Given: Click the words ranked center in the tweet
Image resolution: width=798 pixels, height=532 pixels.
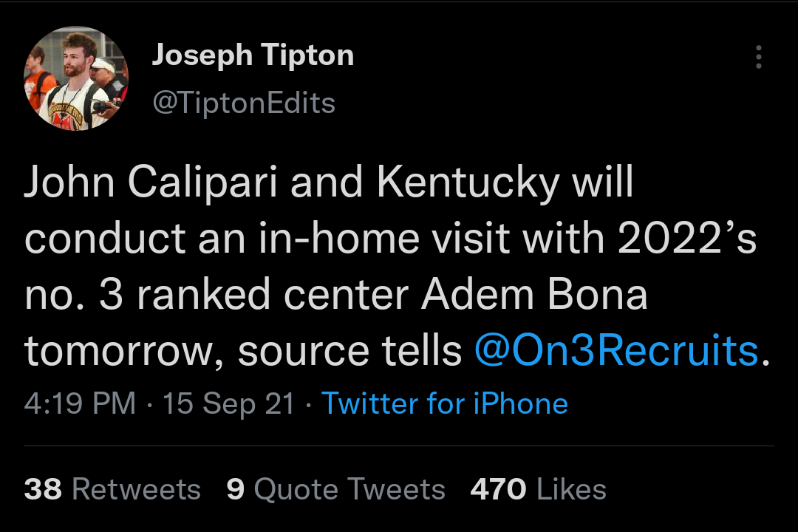Looking at the screenshot, I should point(271,295).
